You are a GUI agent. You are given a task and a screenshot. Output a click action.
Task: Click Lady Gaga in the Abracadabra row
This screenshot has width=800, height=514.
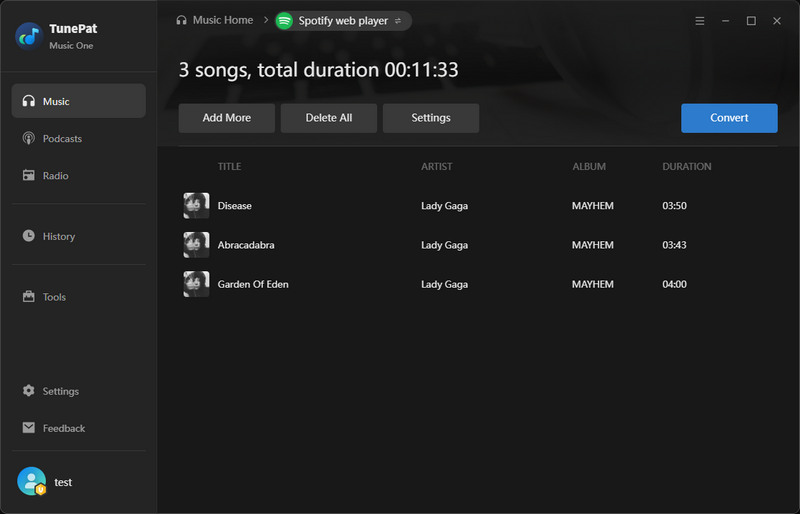click(444, 245)
